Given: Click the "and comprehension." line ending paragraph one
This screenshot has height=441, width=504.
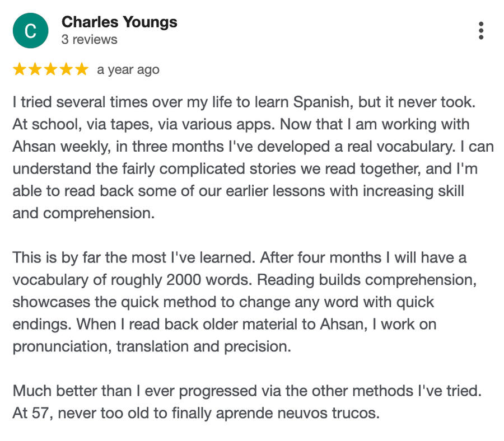Looking at the screenshot, I should click(83, 213).
